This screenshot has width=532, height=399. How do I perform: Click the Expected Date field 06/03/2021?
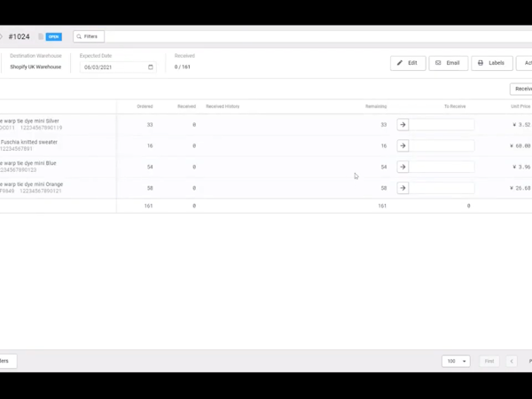point(118,66)
